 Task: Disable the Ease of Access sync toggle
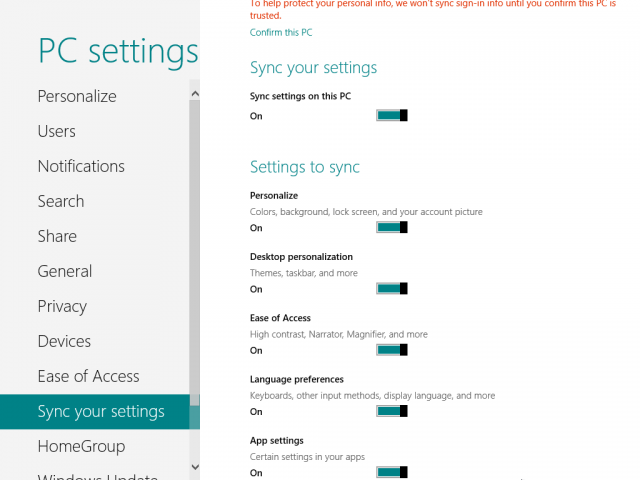pos(391,350)
